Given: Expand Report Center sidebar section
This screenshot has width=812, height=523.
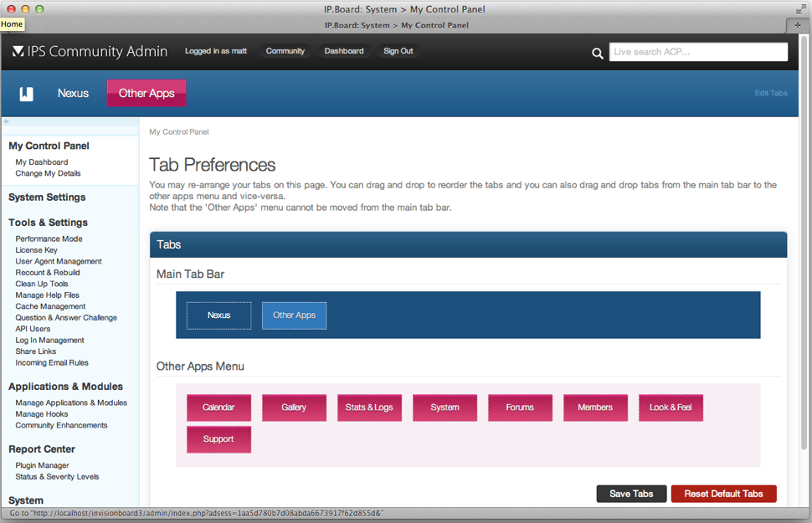Looking at the screenshot, I should pyautogui.click(x=42, y=449).
